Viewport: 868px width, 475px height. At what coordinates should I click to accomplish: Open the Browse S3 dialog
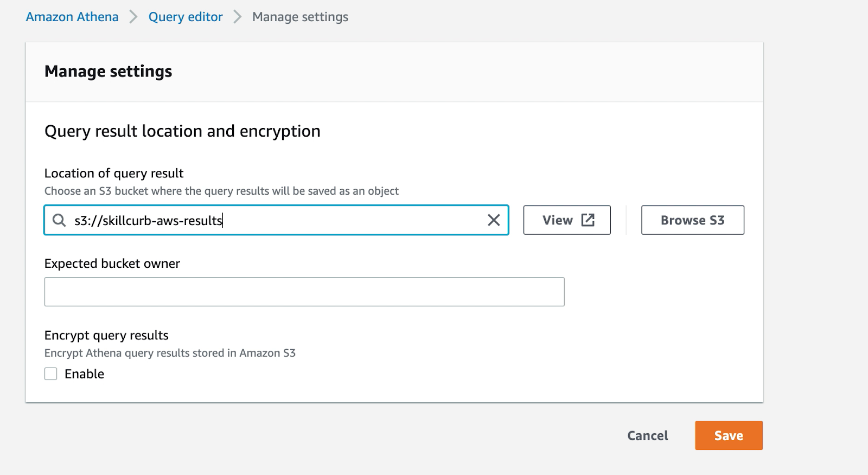tap(692, 220)
